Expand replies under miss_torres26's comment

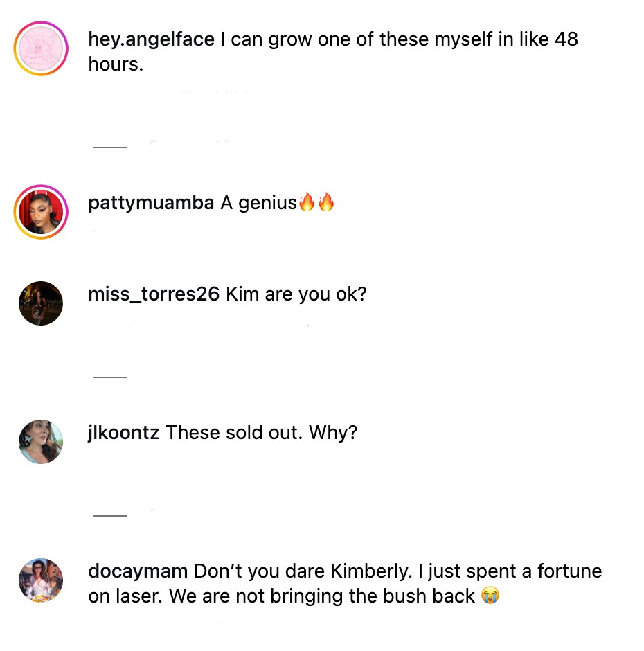point(109,376)
